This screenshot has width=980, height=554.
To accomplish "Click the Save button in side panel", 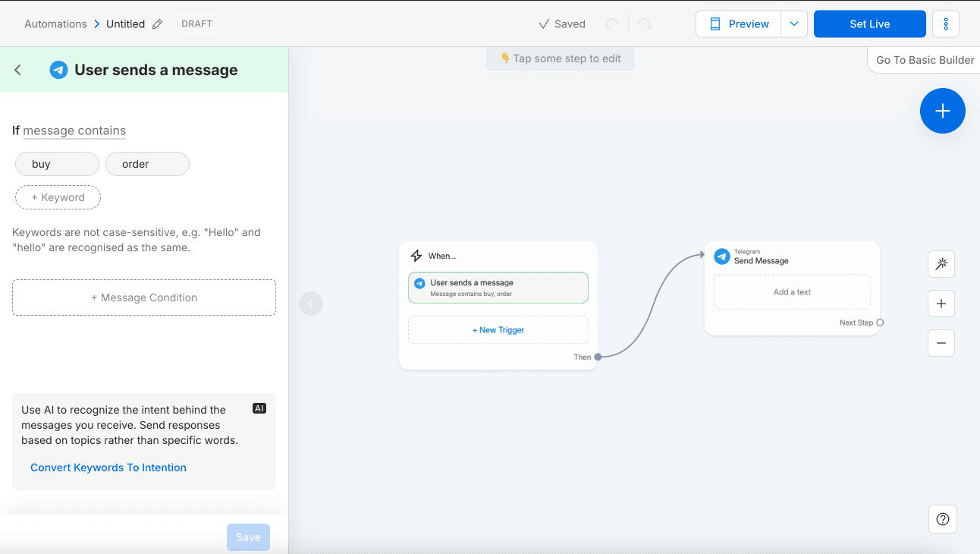I will pyautogui.click(x=248, y=537).
